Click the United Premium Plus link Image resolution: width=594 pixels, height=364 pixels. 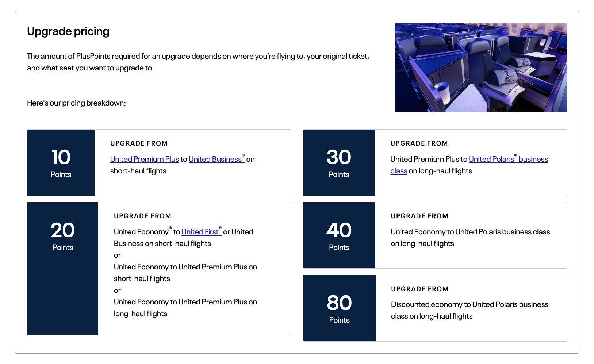click(x=145, y=159)
